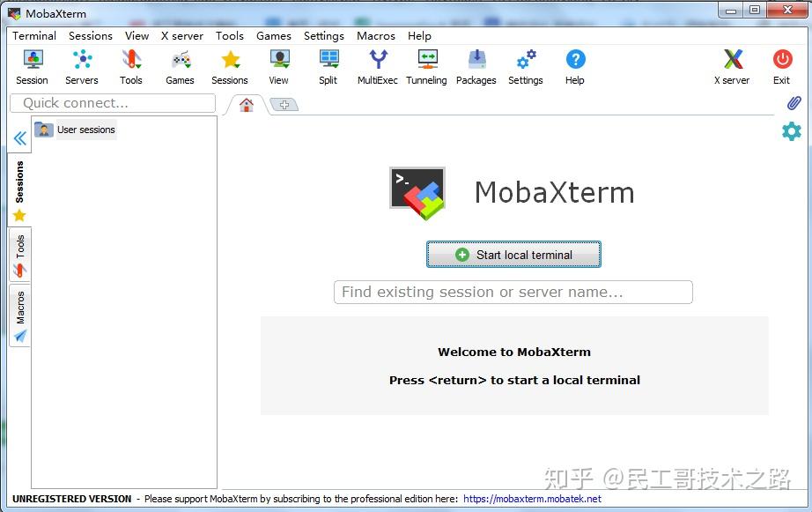Open the View menu in menu bar
The image size is (812, 512).
(137, 36)
